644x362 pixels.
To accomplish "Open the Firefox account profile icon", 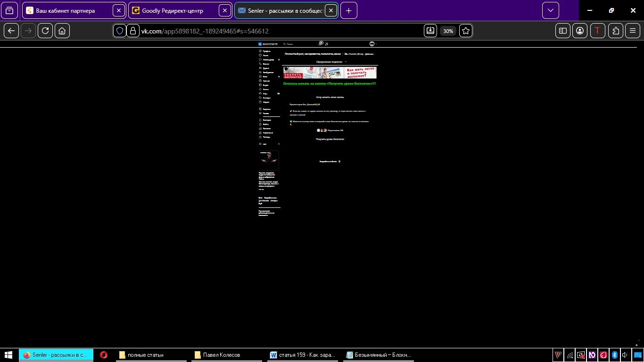I will [580, 31].
